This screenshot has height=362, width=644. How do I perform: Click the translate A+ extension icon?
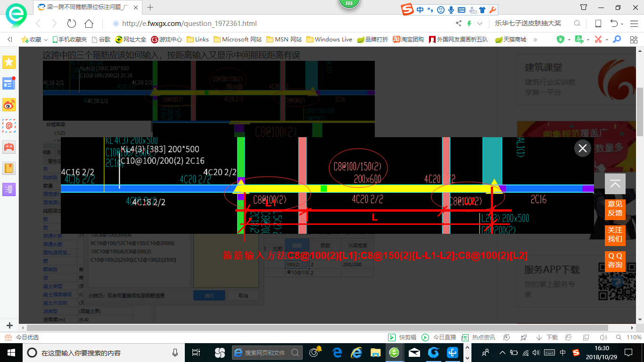click(x=579, y=40)
